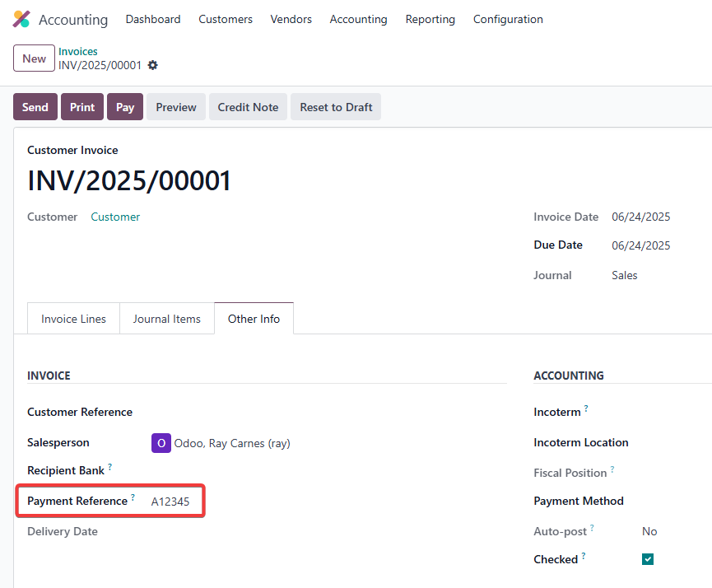Open the Vendors menu dropdown

pyautogui.click(x=291, y=19)
